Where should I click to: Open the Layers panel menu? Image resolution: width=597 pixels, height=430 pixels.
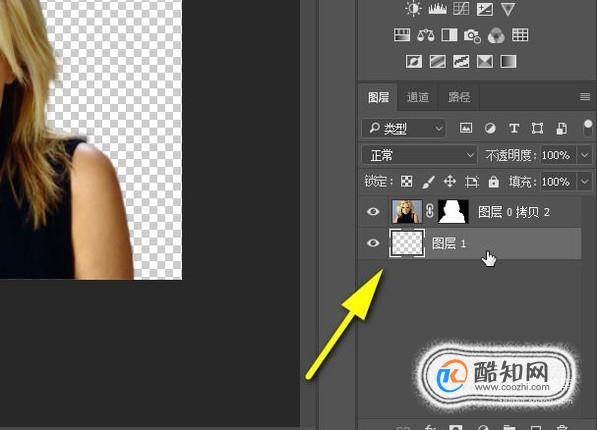pos(585,97)
